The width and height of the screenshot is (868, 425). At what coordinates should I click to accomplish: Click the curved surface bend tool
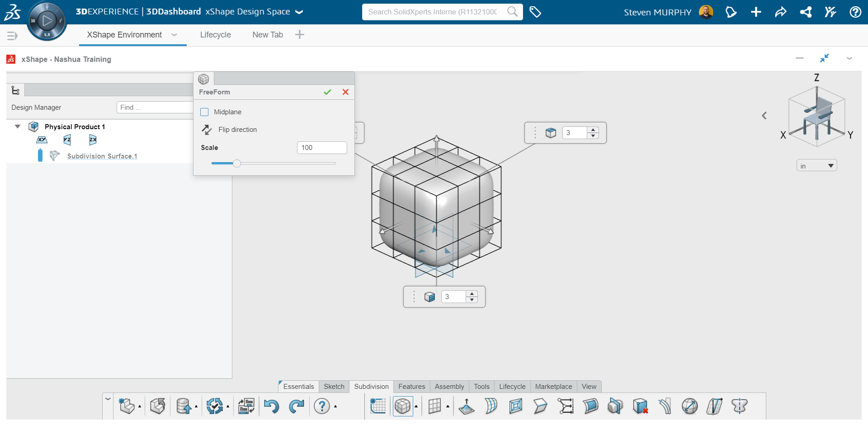491,406
